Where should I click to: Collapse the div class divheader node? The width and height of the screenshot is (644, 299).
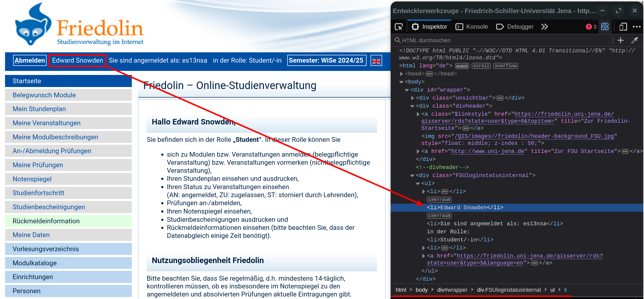[x=412, y=106]
